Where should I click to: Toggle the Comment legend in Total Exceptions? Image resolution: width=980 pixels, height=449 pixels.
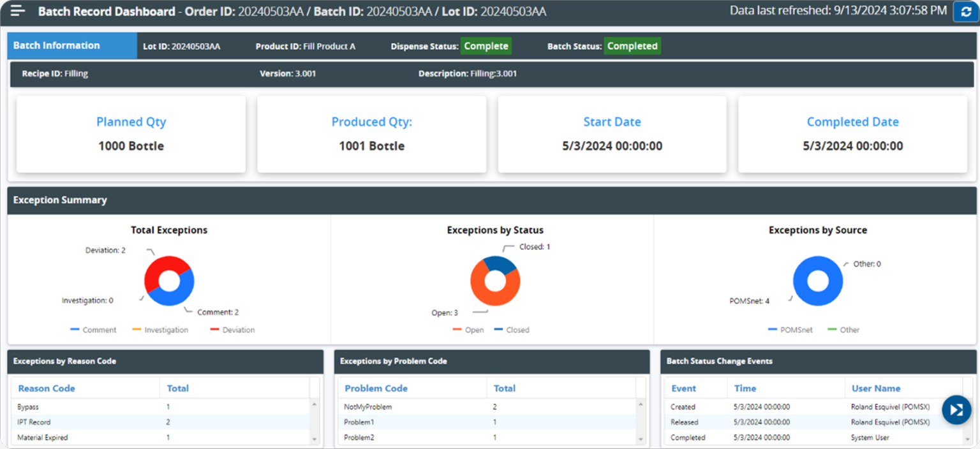[x=93, y=330]
